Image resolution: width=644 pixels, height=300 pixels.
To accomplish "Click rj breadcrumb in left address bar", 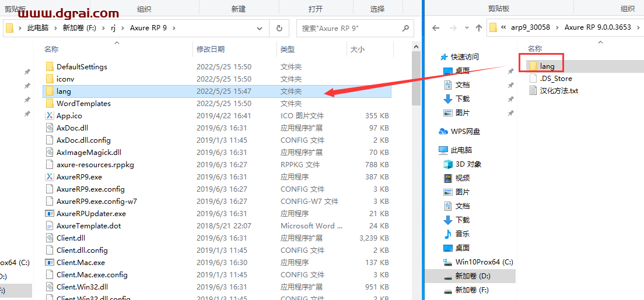I will (113, 28).
